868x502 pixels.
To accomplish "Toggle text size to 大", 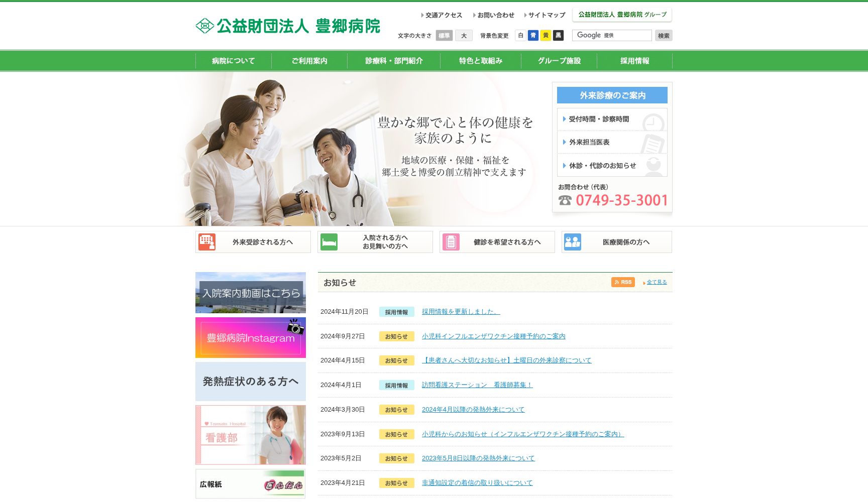I will [x=464, y=35].
